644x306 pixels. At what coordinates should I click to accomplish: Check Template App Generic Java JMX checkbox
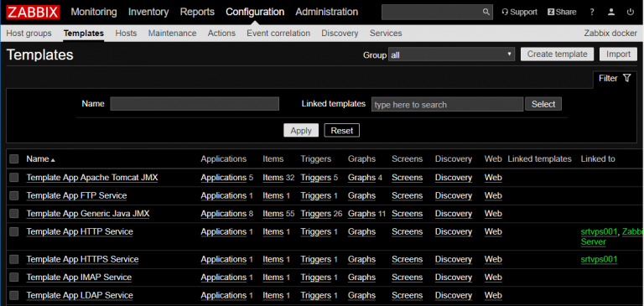click(14, 214)
